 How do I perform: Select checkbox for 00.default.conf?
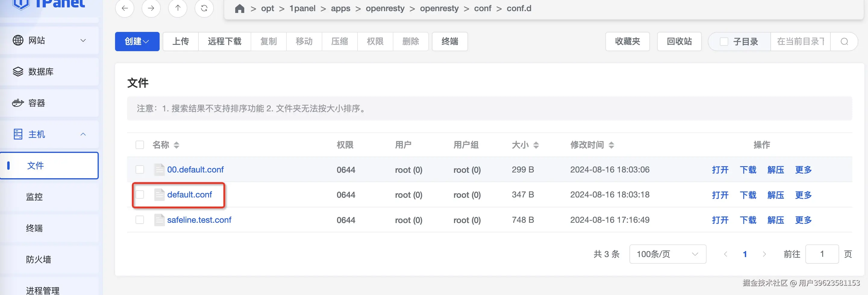coord(139,169)
